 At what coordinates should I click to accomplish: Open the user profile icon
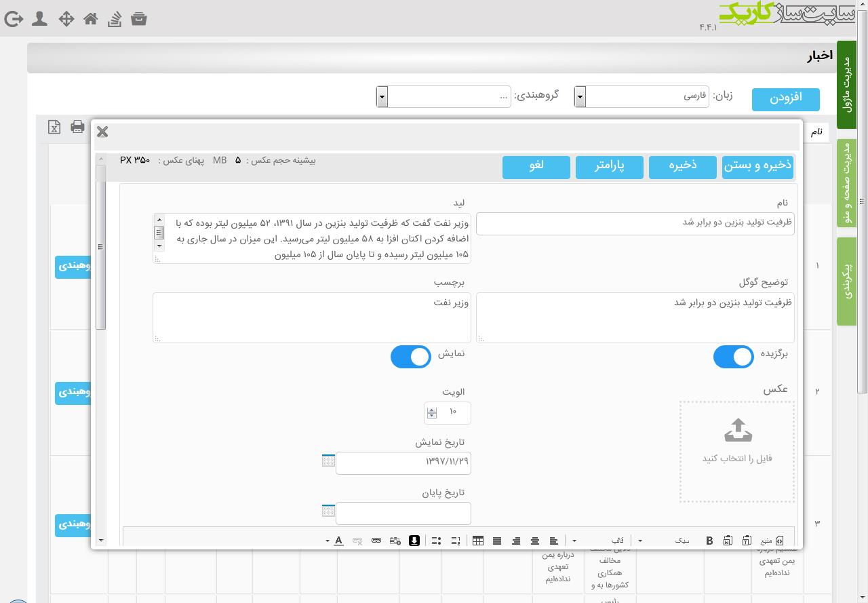pos(40,19)
